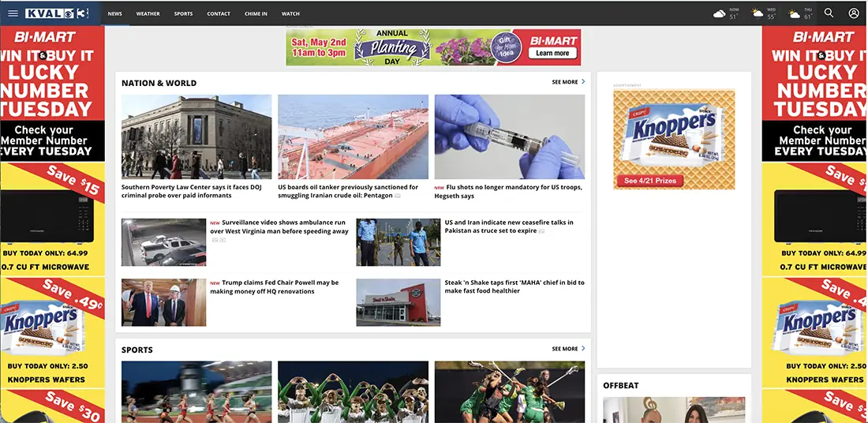Open the search magnifier icon
Image resolution: width=868 pixels, height=423 pixels.
click(829, 13)
